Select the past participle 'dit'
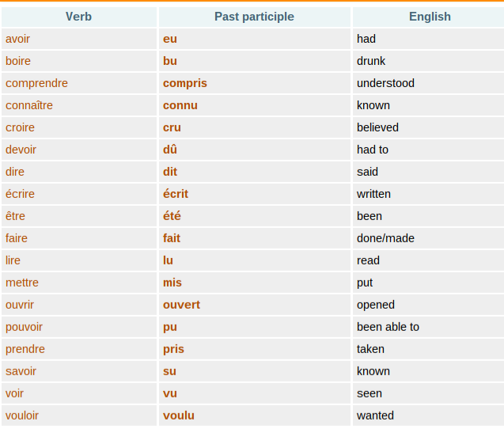The height and width of the screenshot is (429, 504). pyautogui.click(x=170, y=172)
